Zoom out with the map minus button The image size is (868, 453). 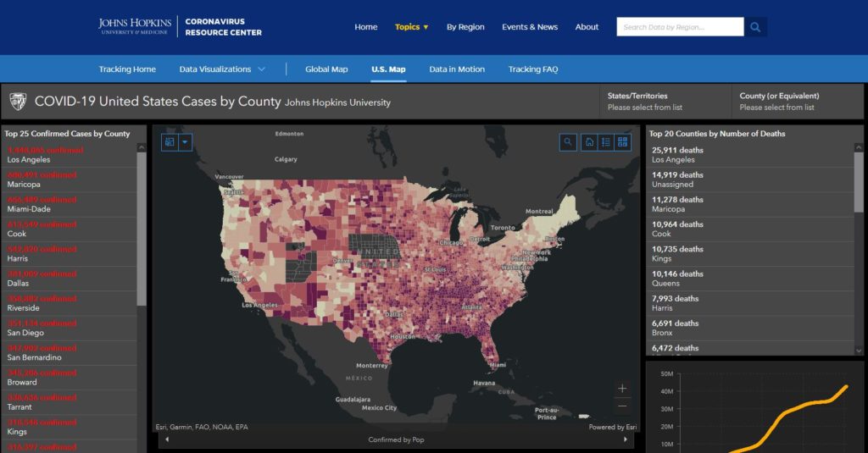click(622, 406)
